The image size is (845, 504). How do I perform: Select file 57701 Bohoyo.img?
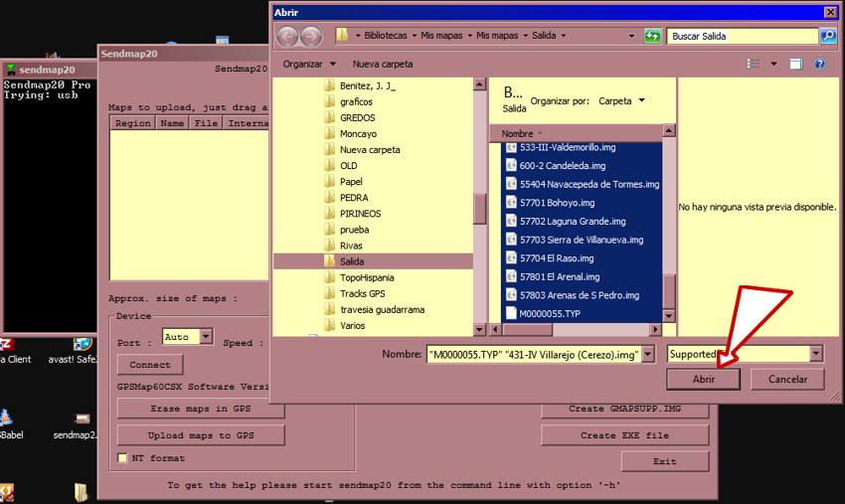click(x=558, y=203)
